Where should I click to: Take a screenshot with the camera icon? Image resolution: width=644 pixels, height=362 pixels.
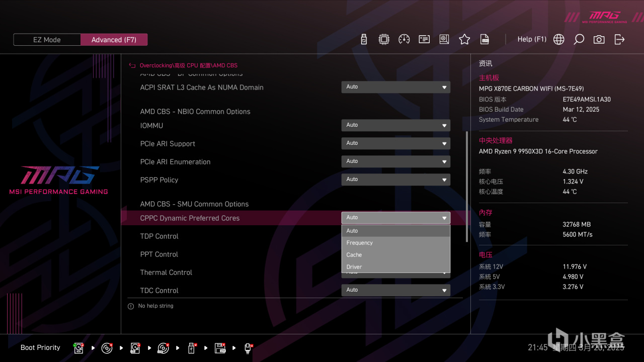point(599,39)
